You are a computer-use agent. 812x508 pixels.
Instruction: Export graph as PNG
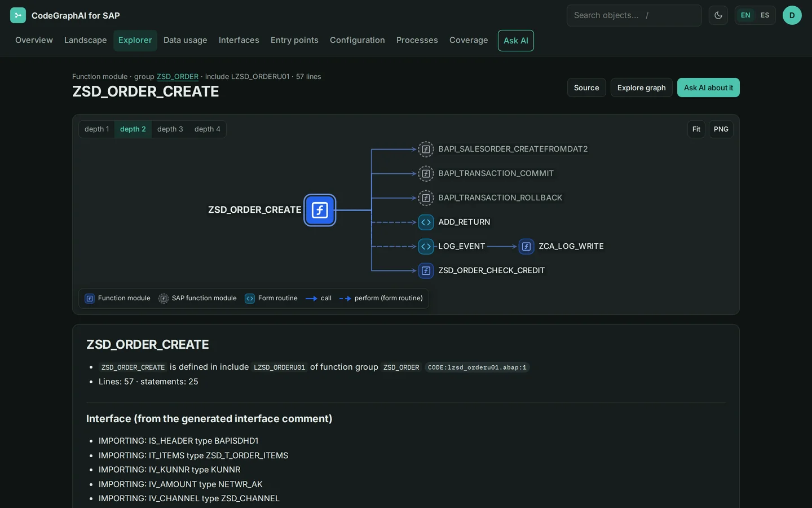(x=721, y=129)
